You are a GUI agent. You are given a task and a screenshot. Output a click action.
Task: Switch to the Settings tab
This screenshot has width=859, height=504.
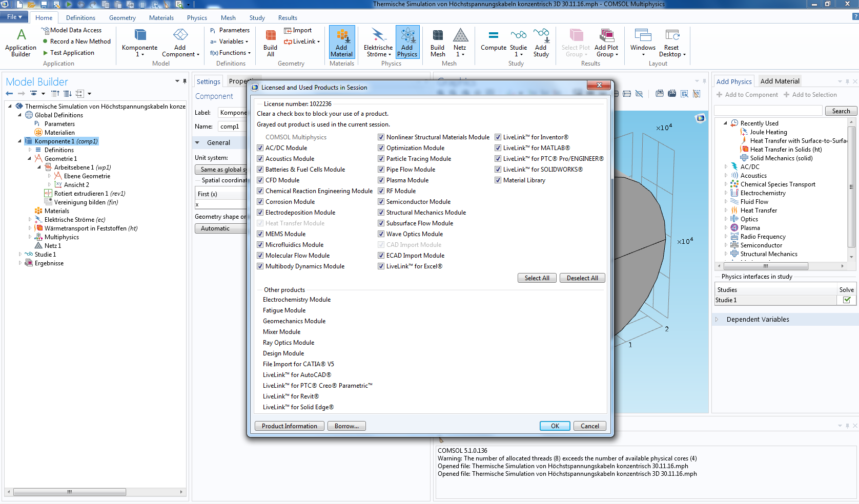[208, 81]
